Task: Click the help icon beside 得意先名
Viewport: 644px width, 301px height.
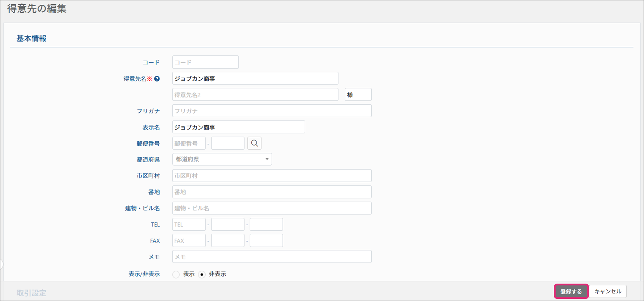Action: tap(157, 79)
